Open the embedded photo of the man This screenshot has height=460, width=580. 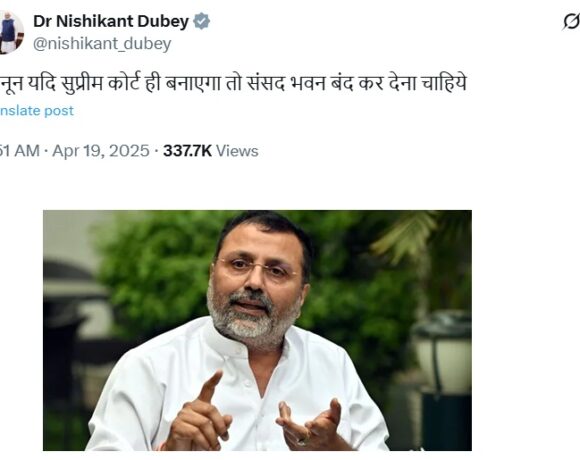(x=257, y=330)
